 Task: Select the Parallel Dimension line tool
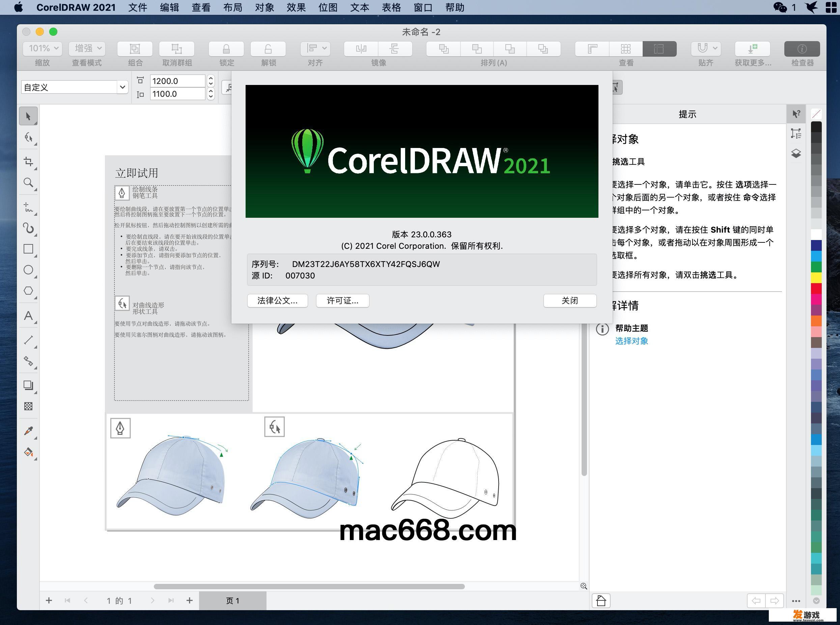pos(28,340)
